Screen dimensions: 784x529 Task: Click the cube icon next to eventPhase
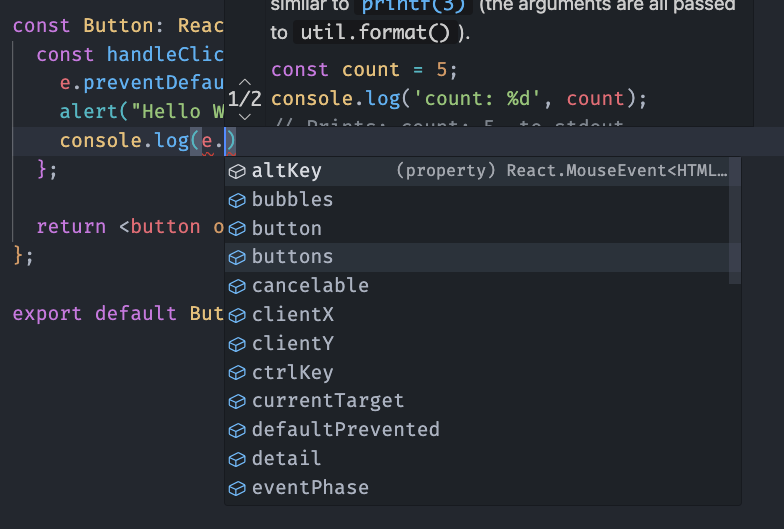click(237, 488)
